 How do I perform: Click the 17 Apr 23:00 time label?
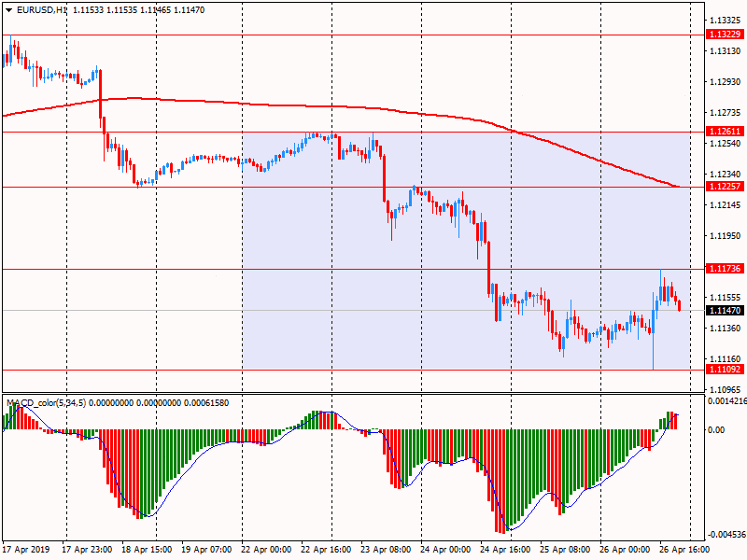point(87,550)
